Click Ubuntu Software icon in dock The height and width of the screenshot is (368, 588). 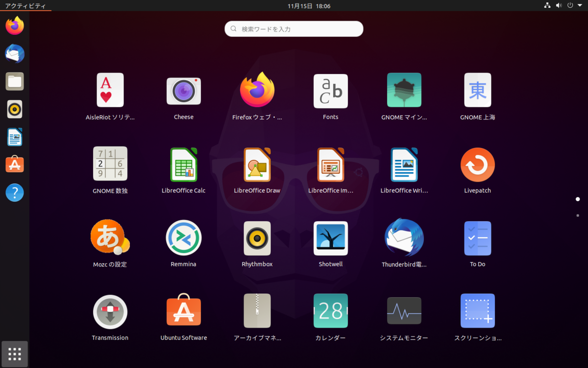[15, 165]
